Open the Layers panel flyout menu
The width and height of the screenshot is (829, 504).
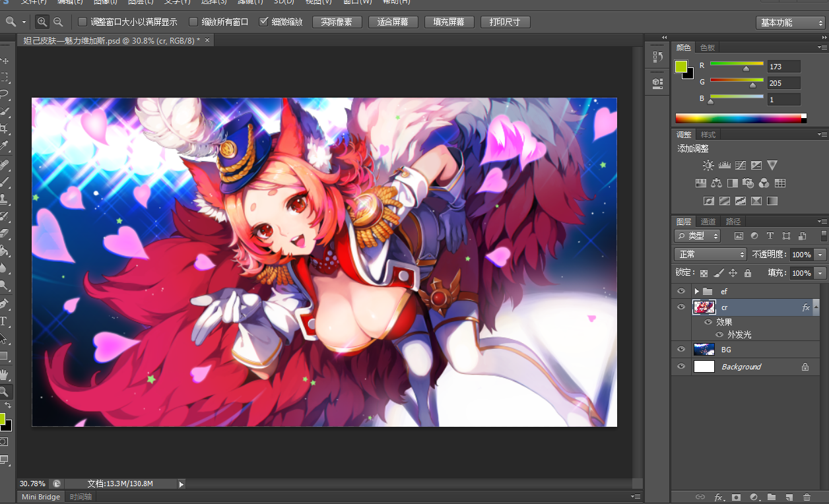pyautogui.click(x=822, y=221)
